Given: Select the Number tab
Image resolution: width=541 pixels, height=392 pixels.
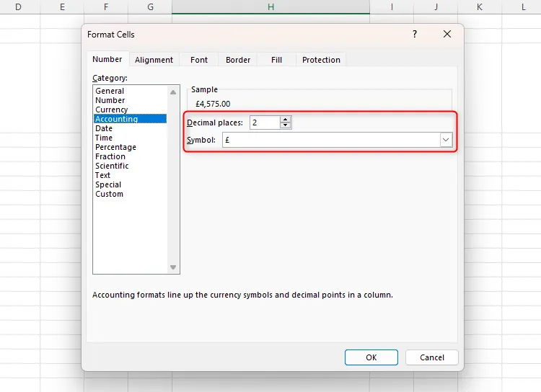Looking at the screenshot, I should click(107, 59).
